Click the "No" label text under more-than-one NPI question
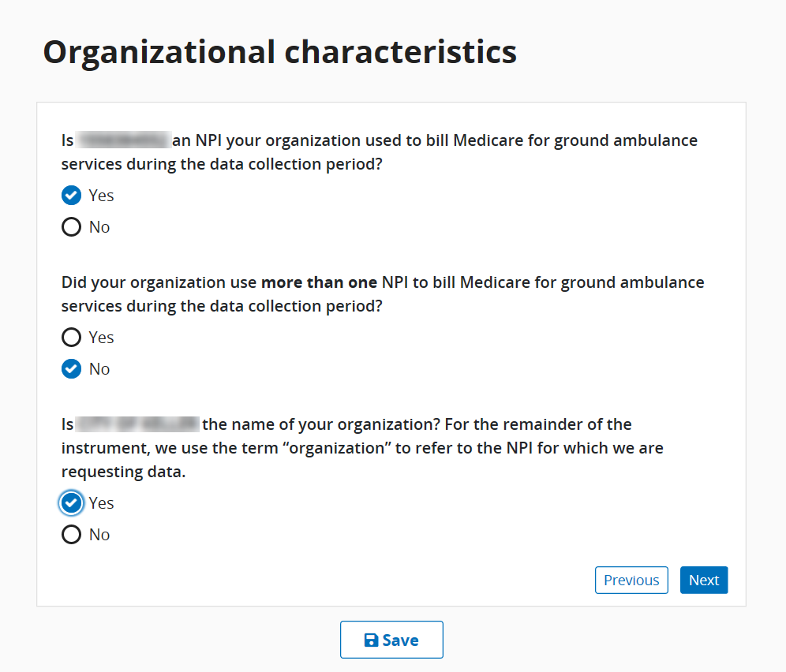The height and width of the screenshot is (672, 786). 99,369
